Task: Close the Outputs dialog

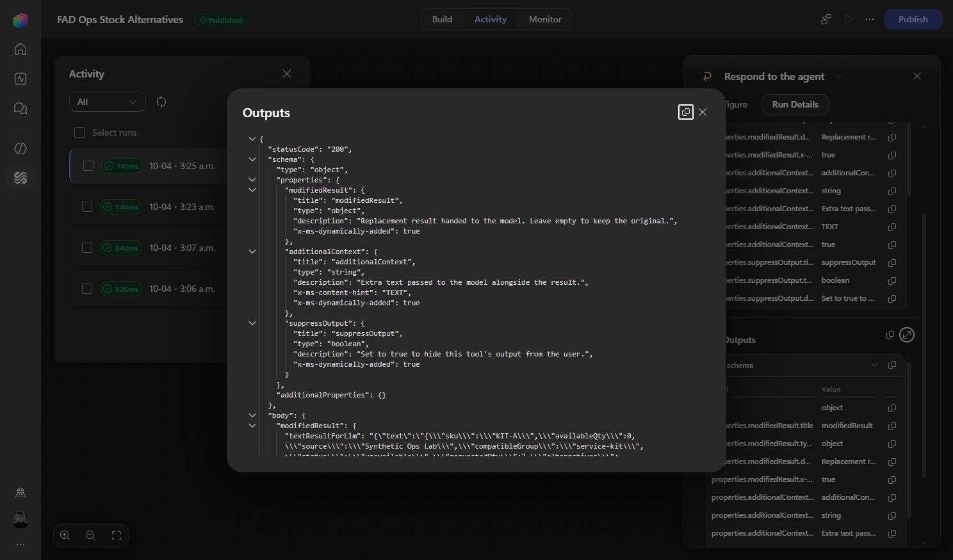Action: click(703, 112)
